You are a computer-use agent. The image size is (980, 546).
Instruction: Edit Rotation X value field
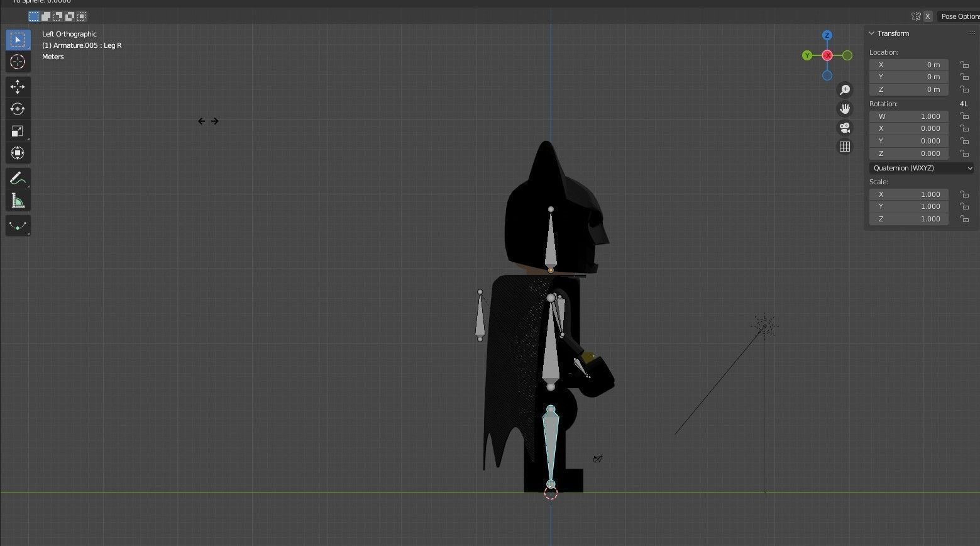tap(909, 128)
